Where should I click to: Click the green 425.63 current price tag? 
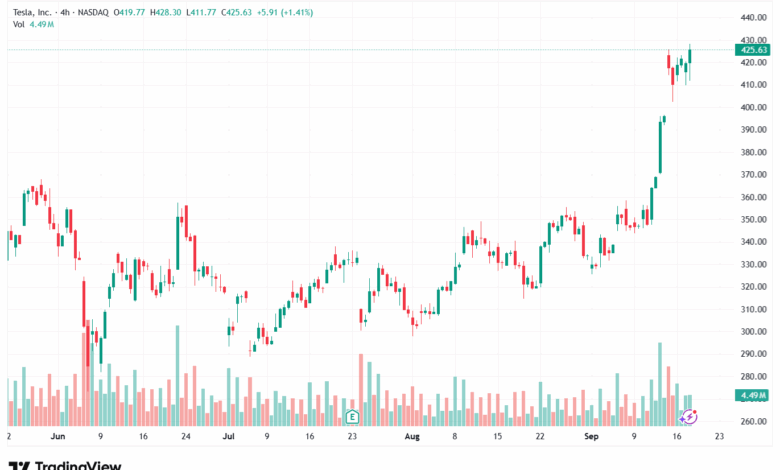click(755, 50)
